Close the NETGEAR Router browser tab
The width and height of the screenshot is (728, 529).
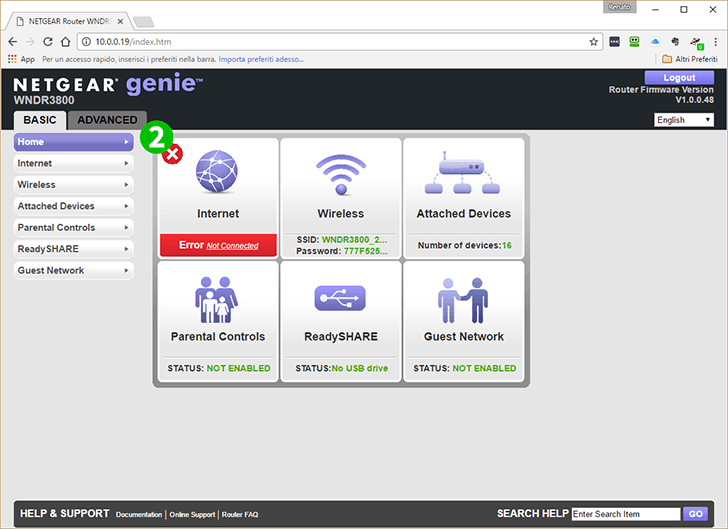[x=120, y=21]
